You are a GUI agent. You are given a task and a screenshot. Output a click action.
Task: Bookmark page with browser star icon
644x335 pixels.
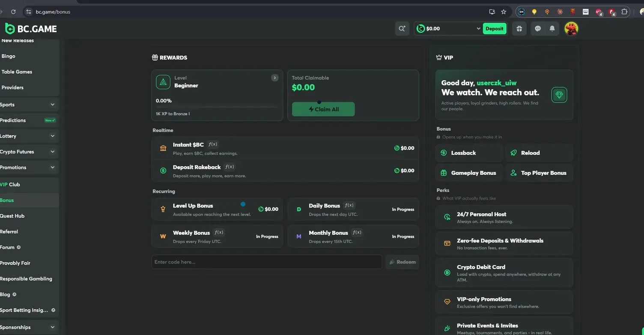tap(504, 12)
